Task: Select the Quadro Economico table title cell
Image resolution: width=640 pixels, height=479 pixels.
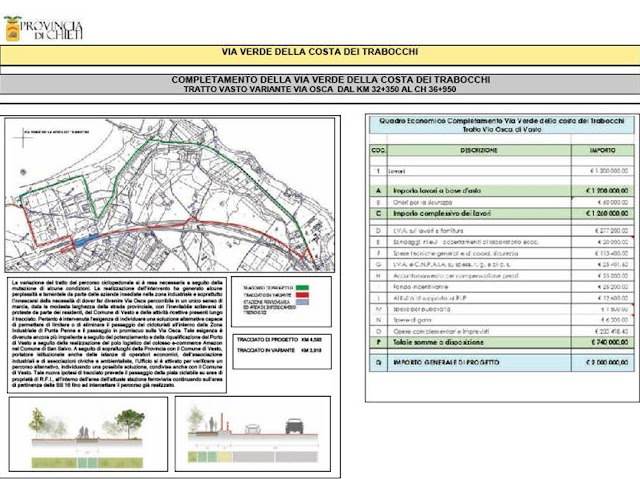Action: [x=502, y=125]
